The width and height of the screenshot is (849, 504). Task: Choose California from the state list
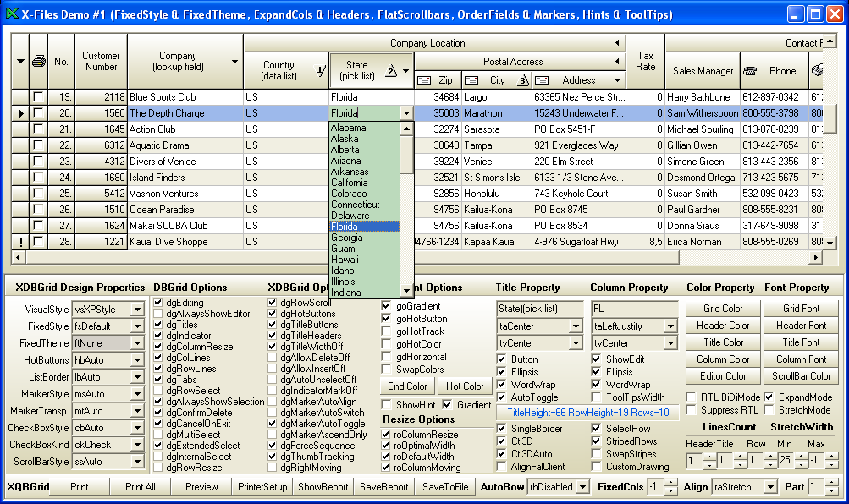[x=349, y=183]
